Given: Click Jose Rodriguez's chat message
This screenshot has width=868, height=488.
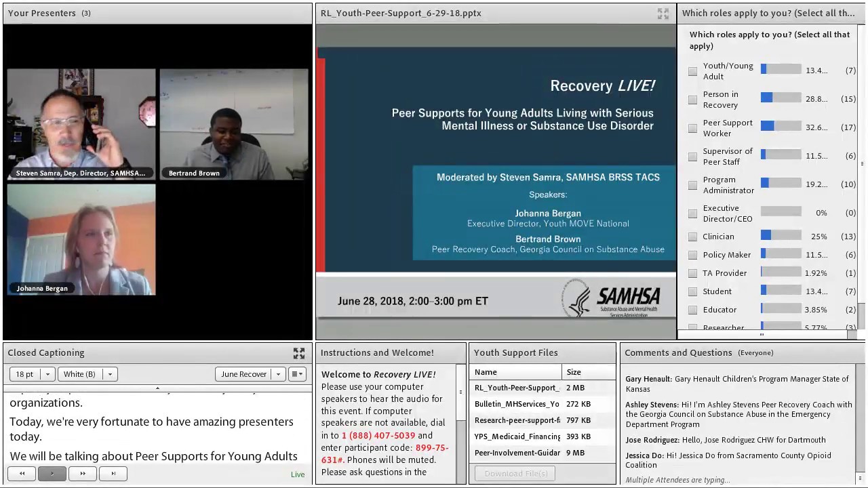Looking at the screenshot, I should [x=726, y=440].
